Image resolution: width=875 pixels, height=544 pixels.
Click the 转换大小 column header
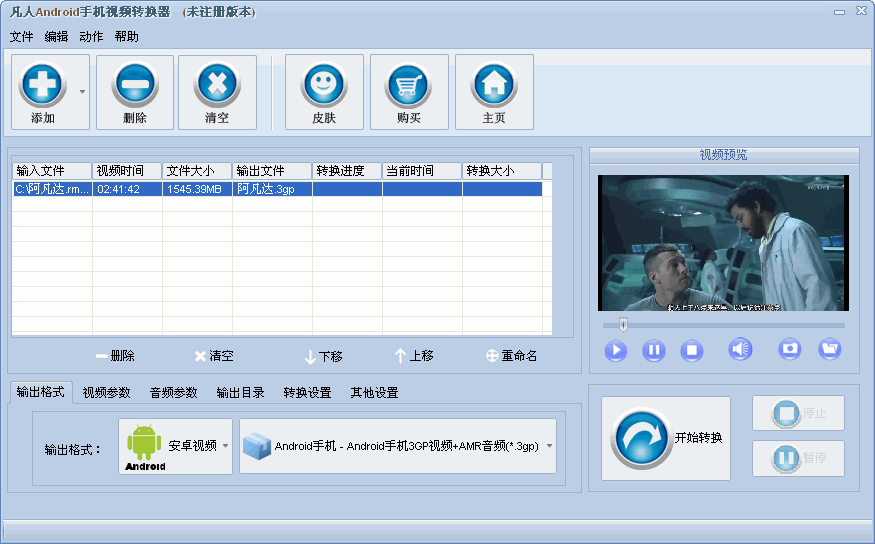[502, 171]
